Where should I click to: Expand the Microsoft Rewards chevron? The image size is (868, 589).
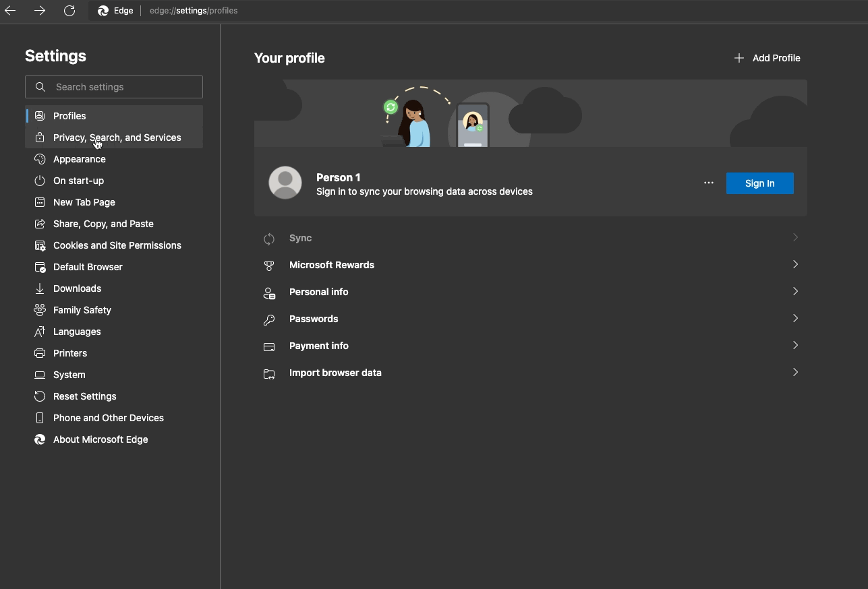click(795, 264)
